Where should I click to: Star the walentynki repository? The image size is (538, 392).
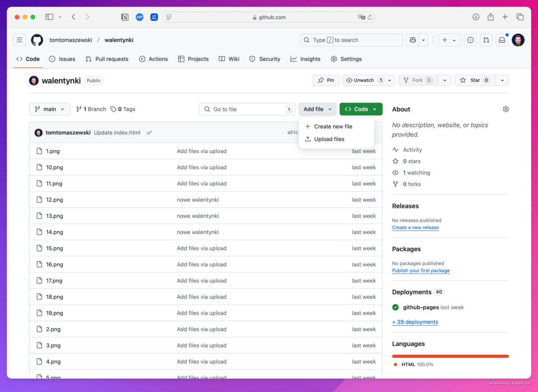tap(475, 80)
